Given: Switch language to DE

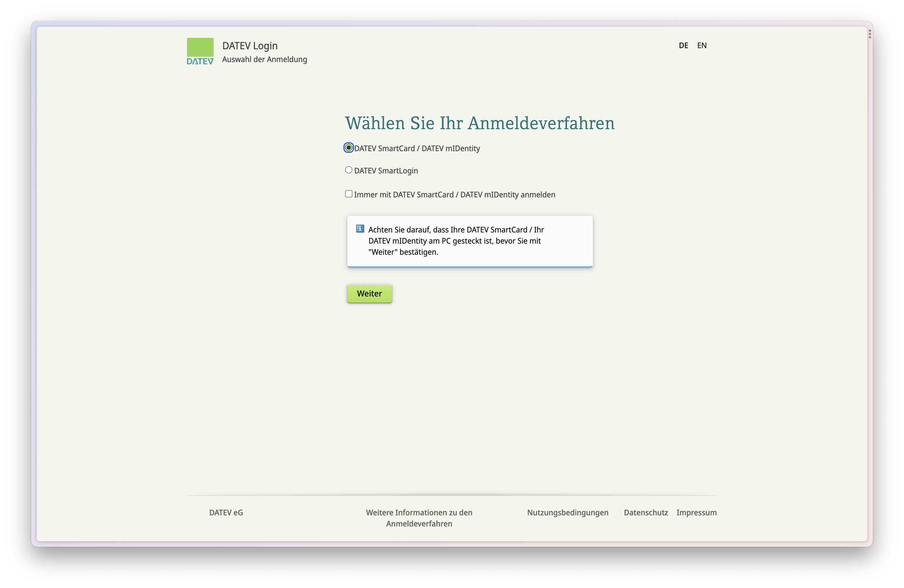Looking at the screenshot, I should [683, 46].
